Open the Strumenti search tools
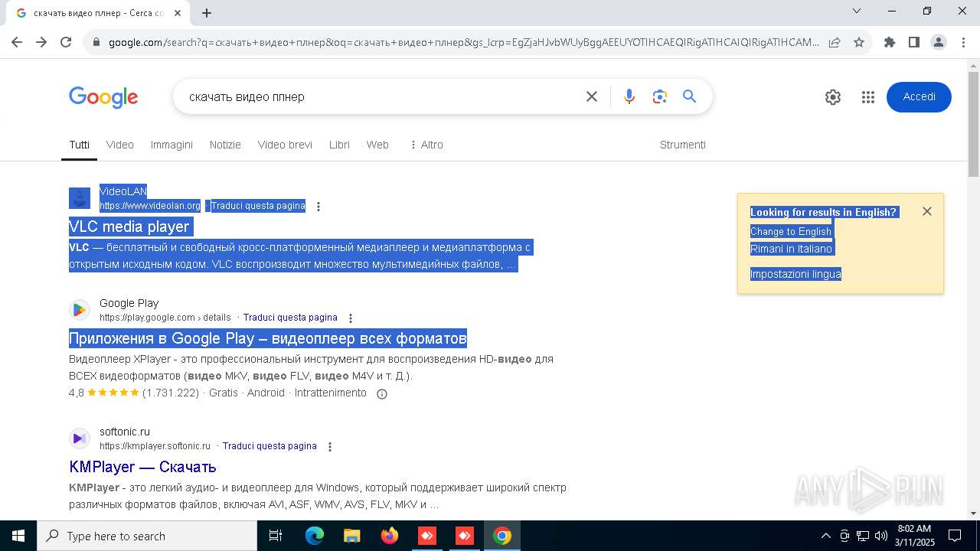The image size is (980, 551). coord(683,145)
